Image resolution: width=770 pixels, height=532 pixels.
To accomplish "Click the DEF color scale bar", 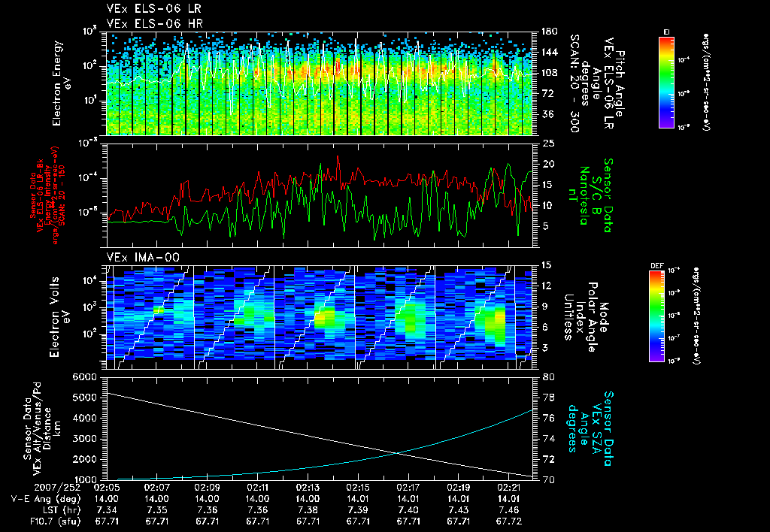I will pos(656,316).
